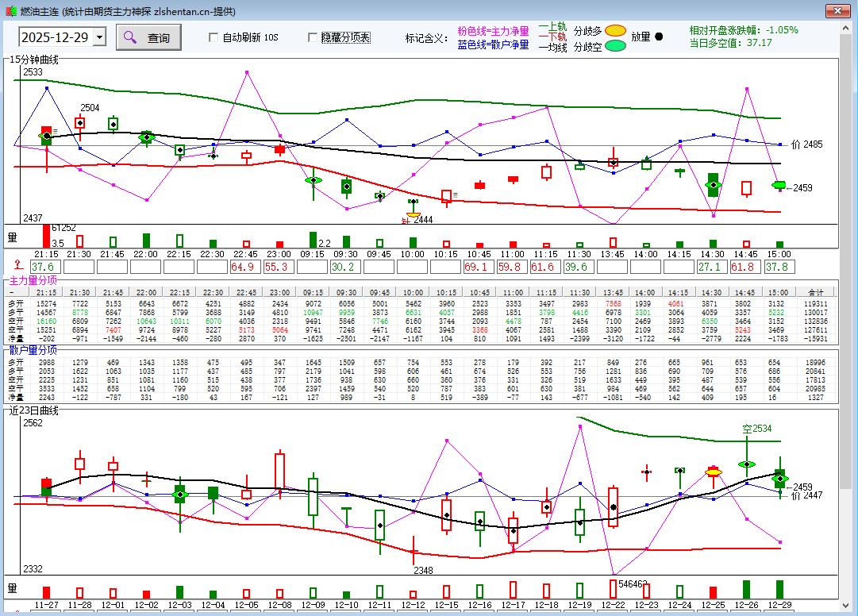858x616 pixels.
Task: Click the 粉色线=主力净量 legend label
Action: [493, 31]
